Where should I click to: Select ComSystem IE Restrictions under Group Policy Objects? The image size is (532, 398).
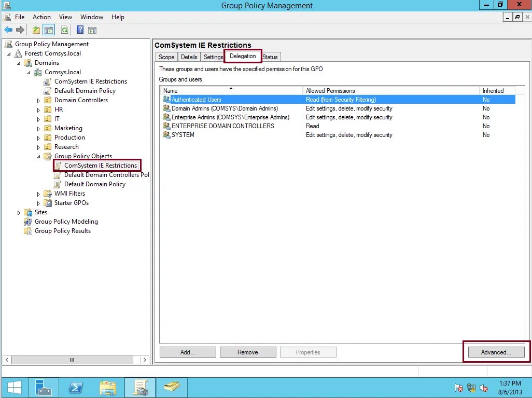pos(101,166)
